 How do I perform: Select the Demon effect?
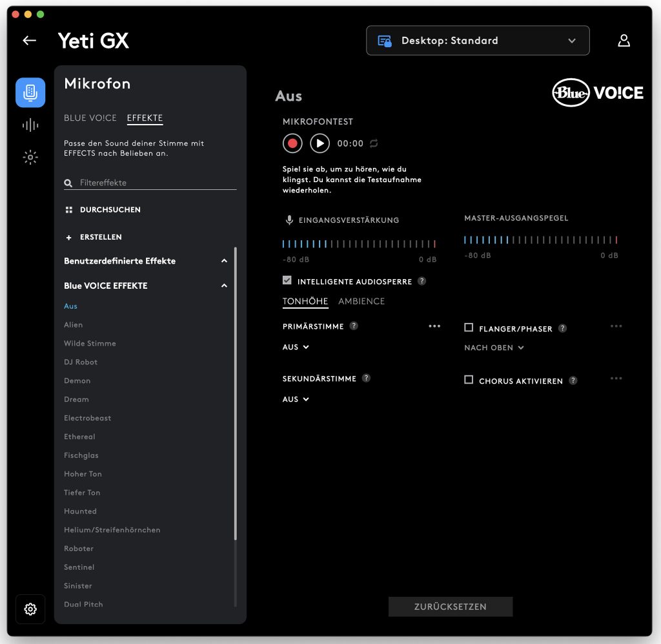pos(77,381)
